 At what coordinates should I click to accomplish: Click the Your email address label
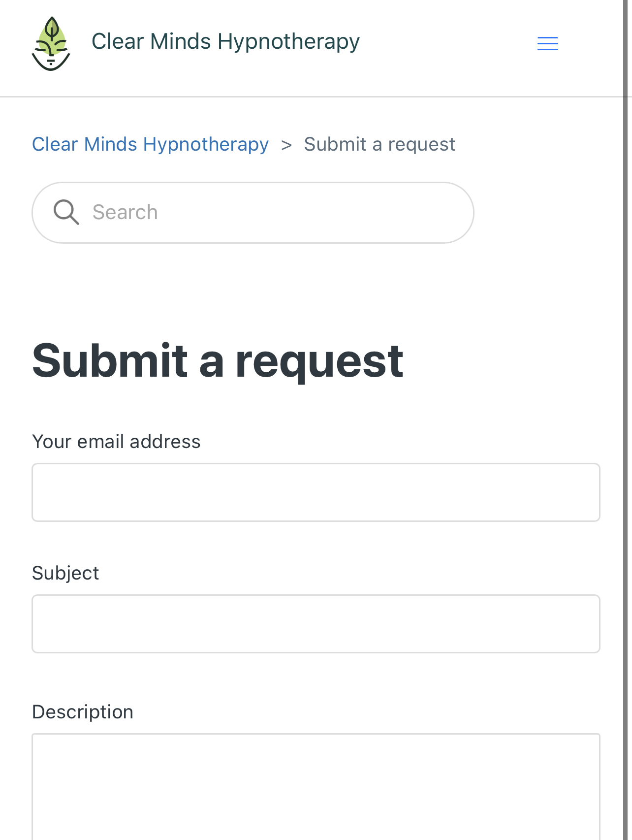(x=116, y=442)
